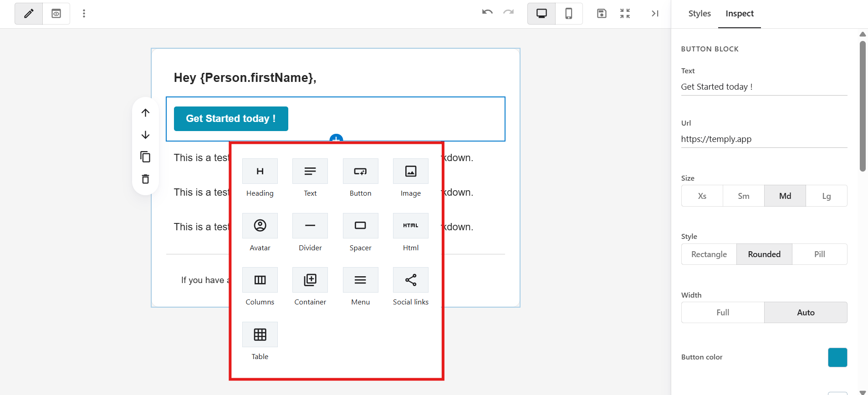Switch to the Inspect tab
The height and width of the screenshot is (395, 868).
(740, 14)
